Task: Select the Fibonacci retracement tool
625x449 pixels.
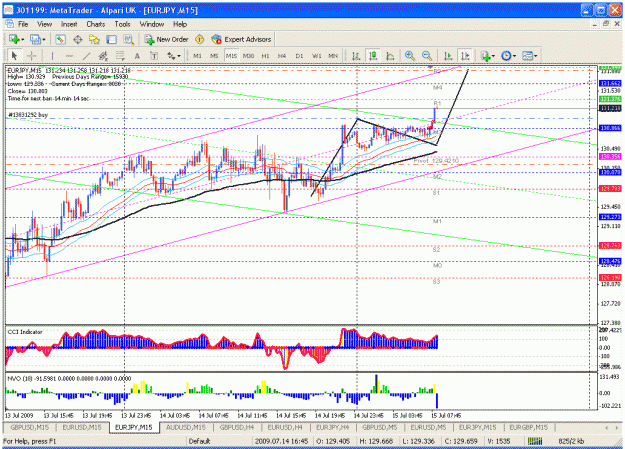Action: point(120,56)
